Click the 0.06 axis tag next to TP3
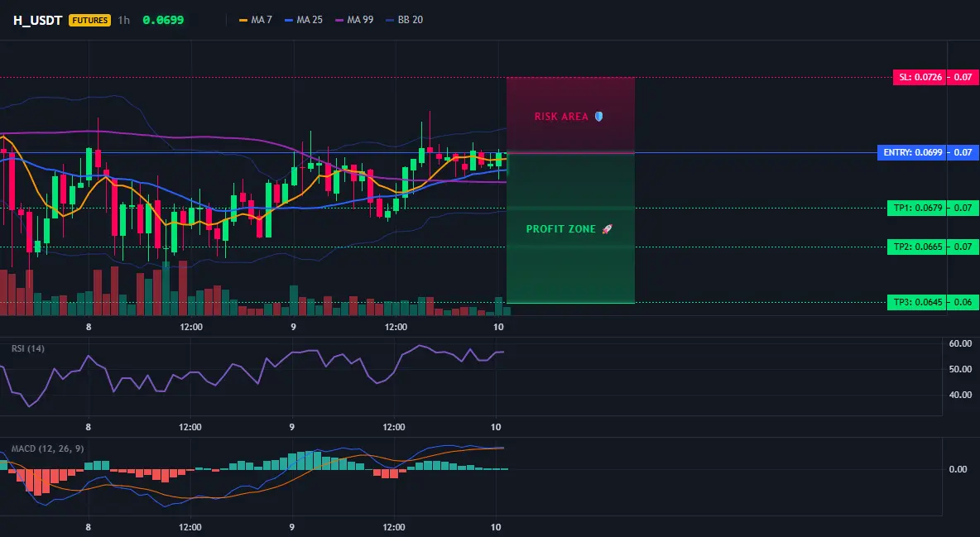The image size is (980, 537). click(x=963, y=303)
